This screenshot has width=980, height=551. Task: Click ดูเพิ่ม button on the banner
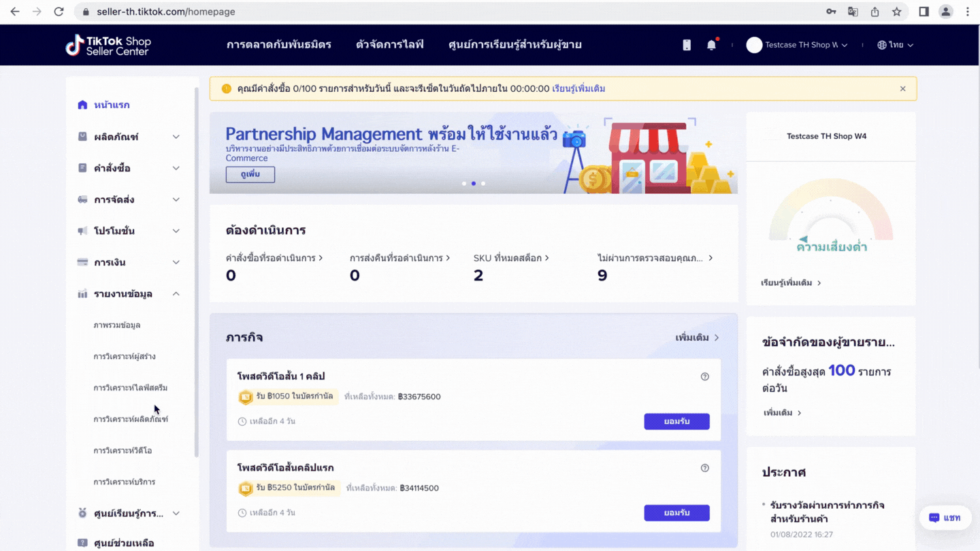pyautogui.click(x=250, y=175)
